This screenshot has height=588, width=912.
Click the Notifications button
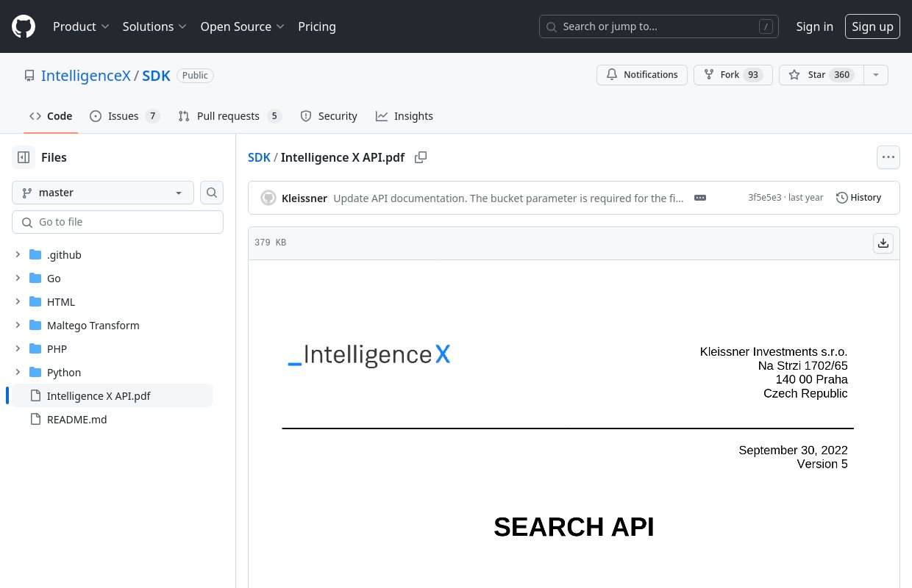[x=642, y=75]
